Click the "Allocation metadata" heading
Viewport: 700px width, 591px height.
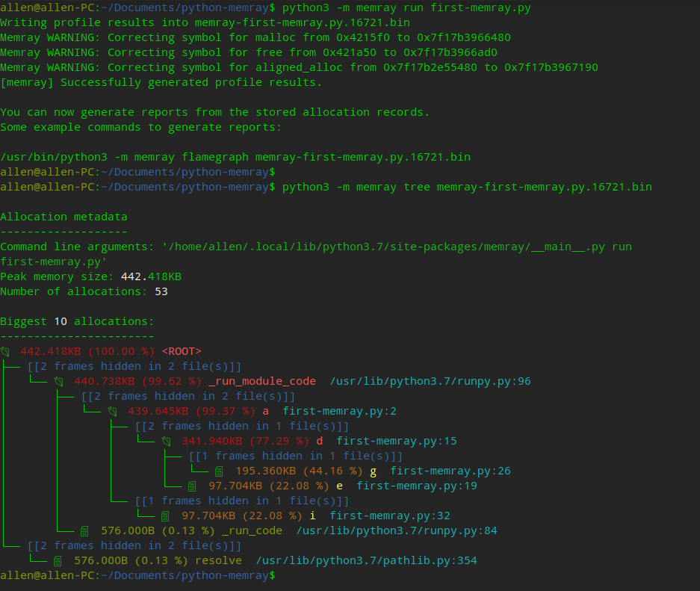pyautogui.click(x=64, y=217)
